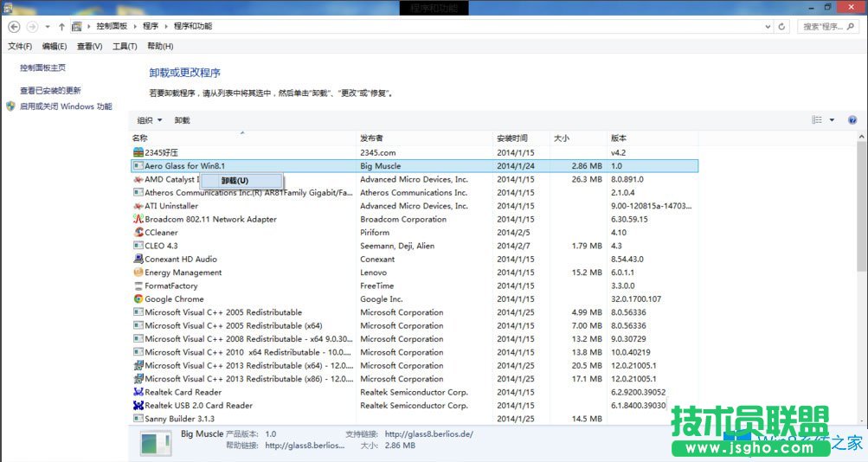Open help with the question mark icon
The width and height of the screenshot is (868, 462).
click(x=852, y=120)
